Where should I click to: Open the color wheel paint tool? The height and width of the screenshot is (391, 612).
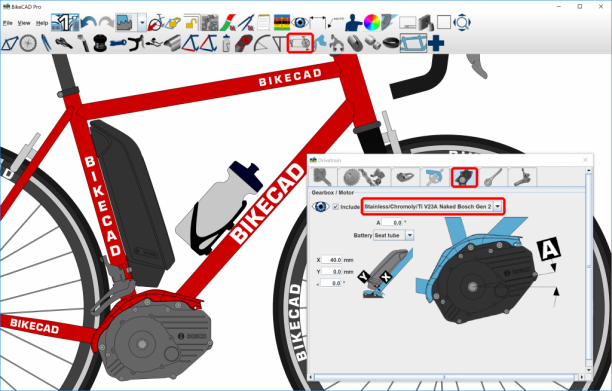[372, 23]
